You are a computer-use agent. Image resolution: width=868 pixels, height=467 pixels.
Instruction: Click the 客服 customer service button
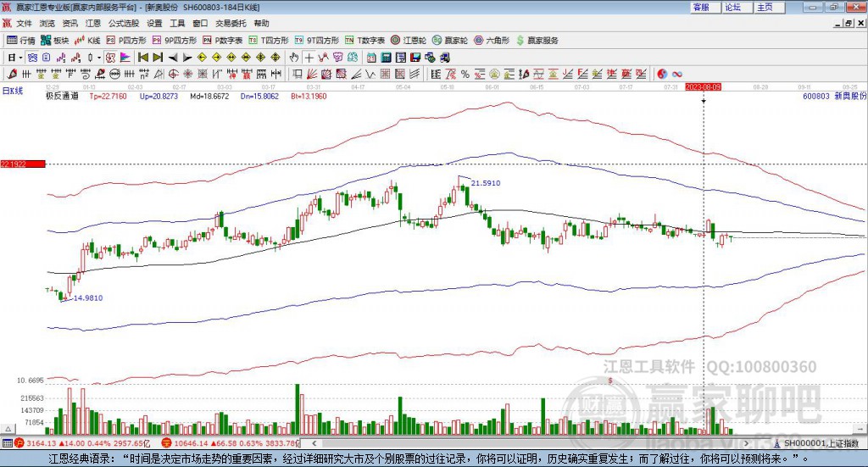[x=701, y=7]
